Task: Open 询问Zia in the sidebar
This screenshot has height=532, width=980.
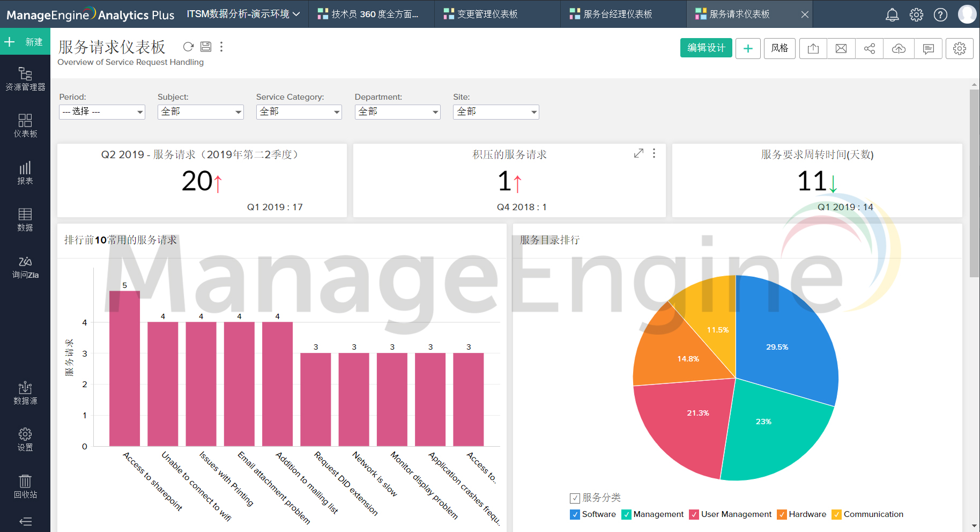Action: tap(25, 267)
